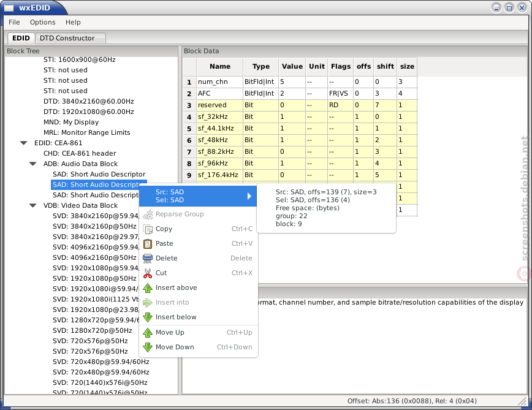This screenshot has width=532, height=410.
Task: Select the EDID tab
Action: pos(21,38)
